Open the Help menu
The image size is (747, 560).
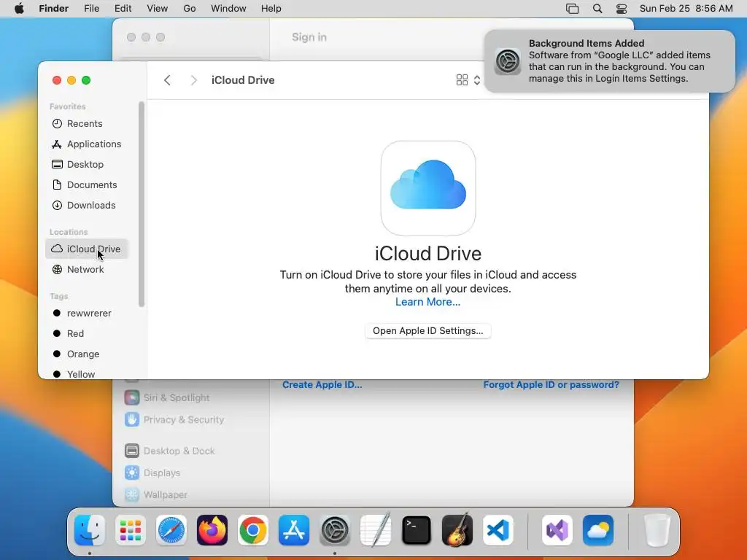[x=271, y=9]
